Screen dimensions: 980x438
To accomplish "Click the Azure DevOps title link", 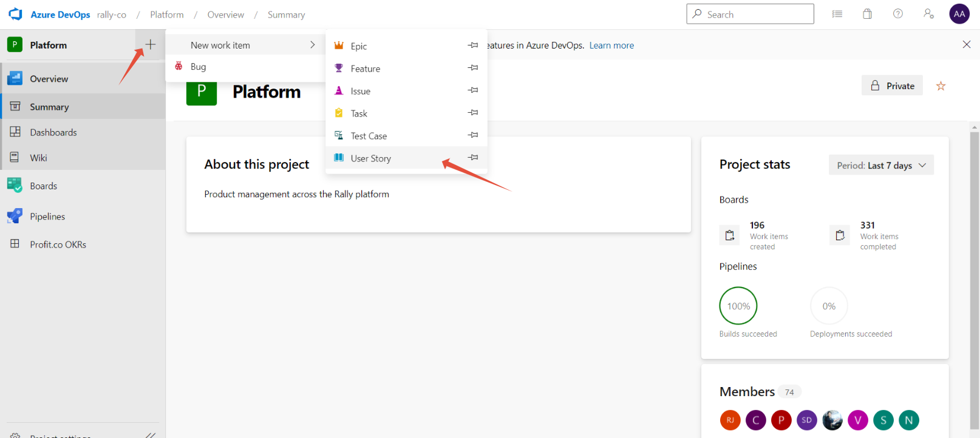I will point(60,15).
